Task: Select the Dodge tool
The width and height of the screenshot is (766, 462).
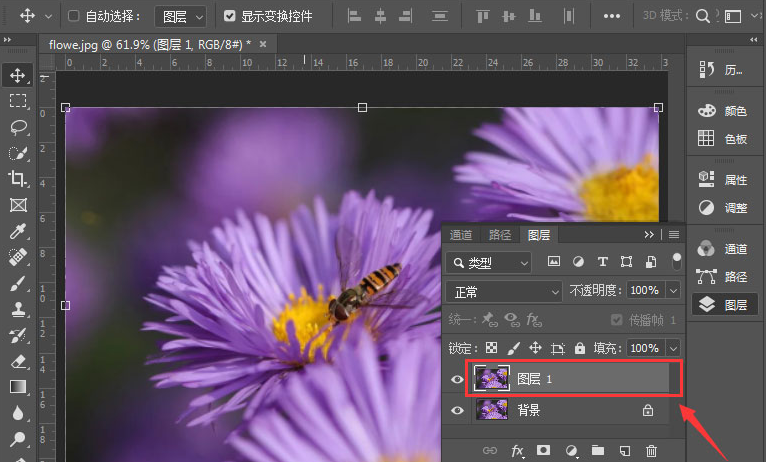Action: point(18,439)
